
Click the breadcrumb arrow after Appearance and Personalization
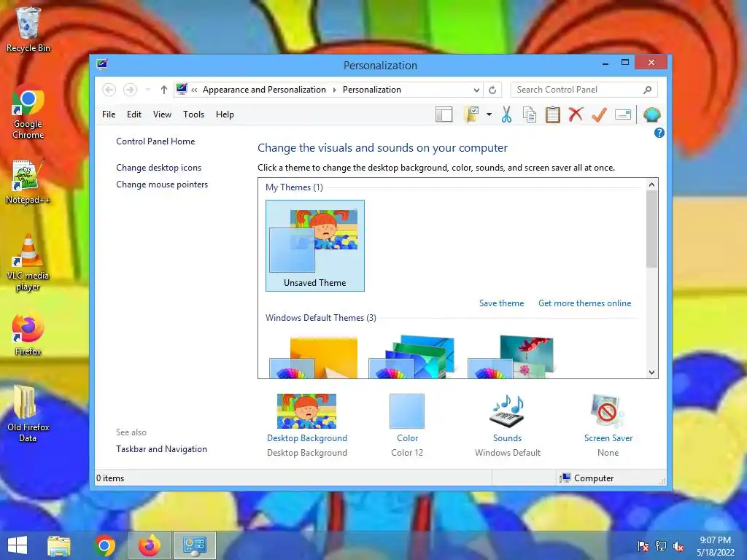coord(334,90)
